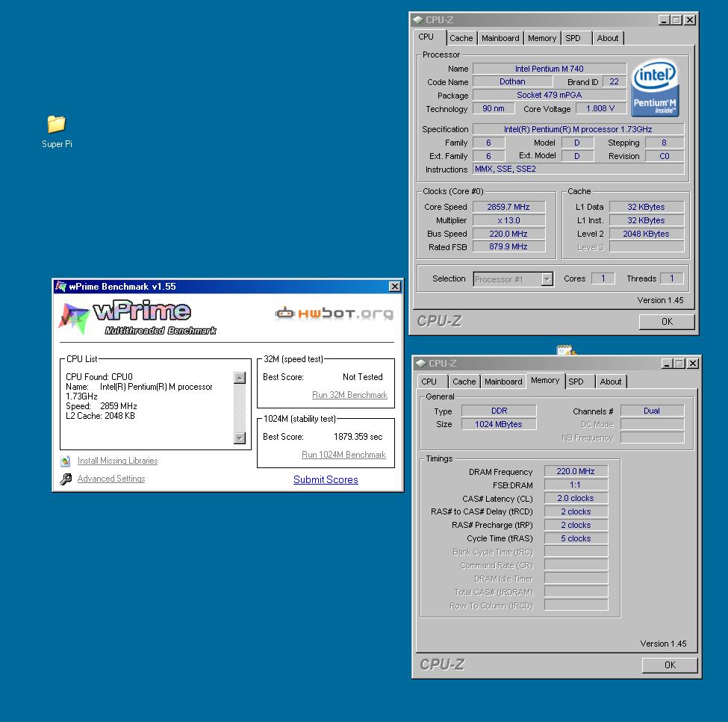The width and height of the screenshot is (728, 722).
Task: Click Run 32M Benchmark link
Action: 349,395
